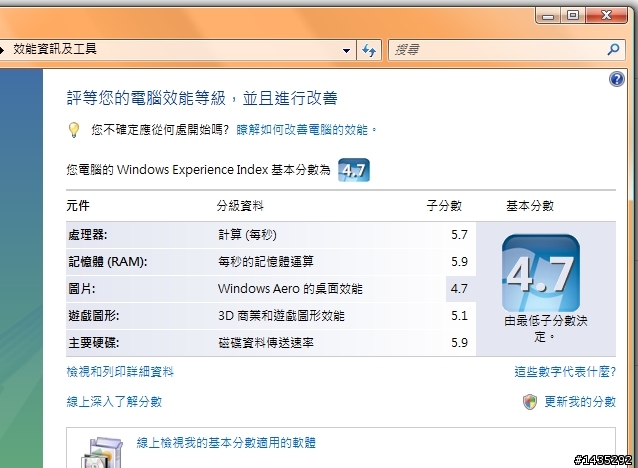Click the magnifier icon in the search box
The width and height of the screenshot is (638, 468).
[613, 50]
